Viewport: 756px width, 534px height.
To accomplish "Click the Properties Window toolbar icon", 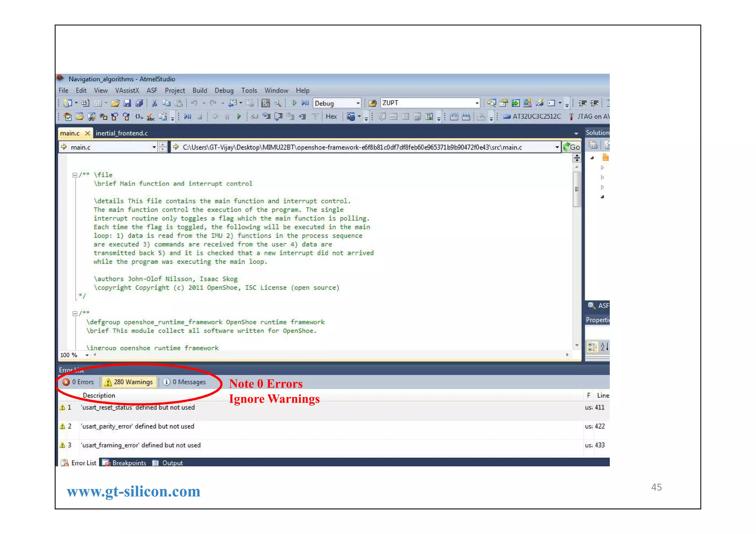I will 504,103.
